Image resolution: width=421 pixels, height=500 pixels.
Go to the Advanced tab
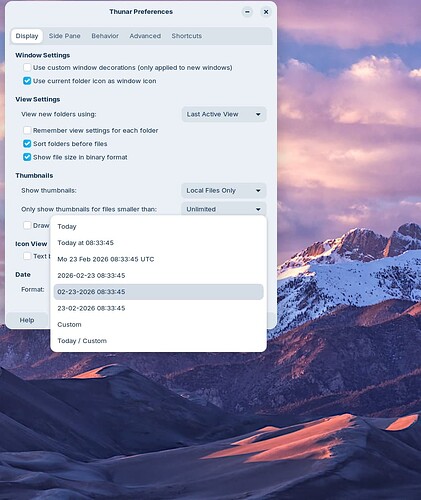[x=145, y=36]
